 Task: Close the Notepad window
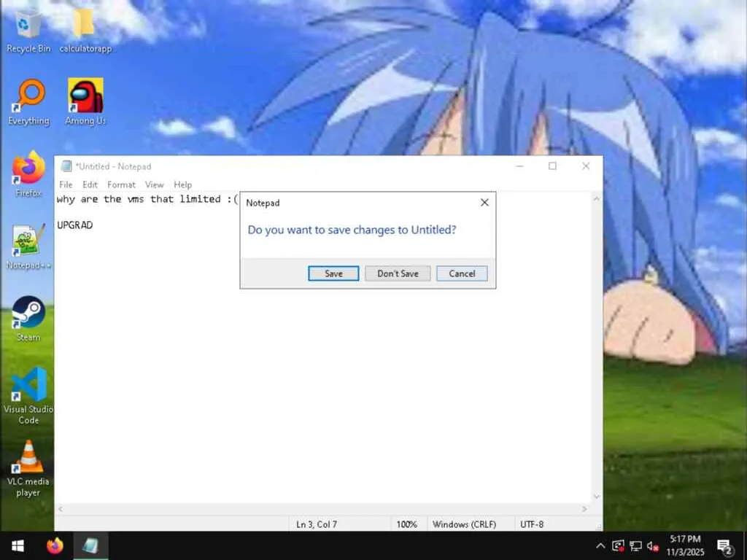pyautogui.click(x=586, y=166)
